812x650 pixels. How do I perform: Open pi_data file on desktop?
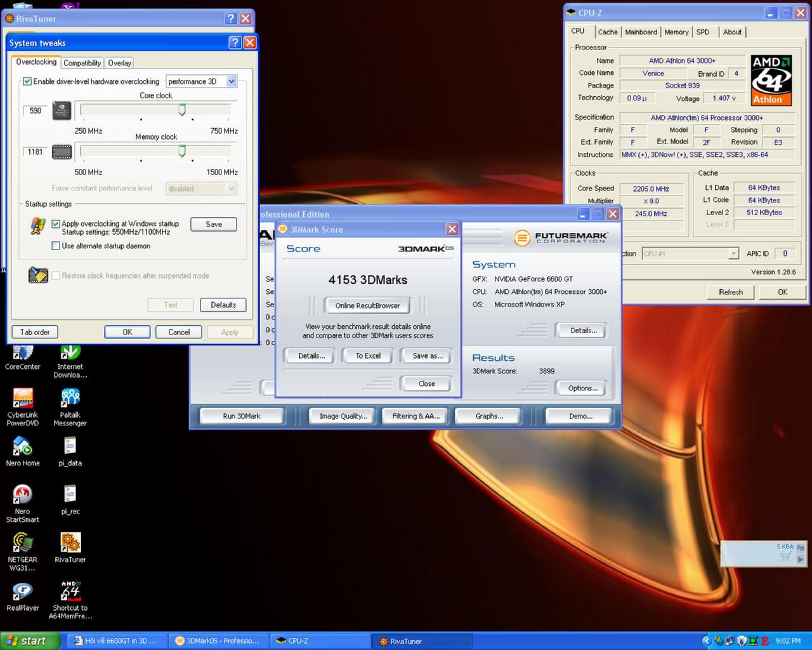click(70, 451)
